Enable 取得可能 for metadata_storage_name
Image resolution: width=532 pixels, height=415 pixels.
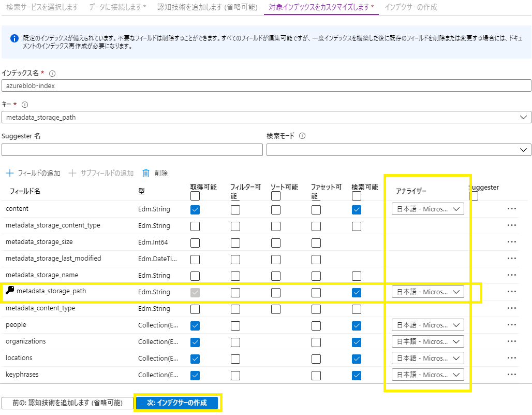195,276
